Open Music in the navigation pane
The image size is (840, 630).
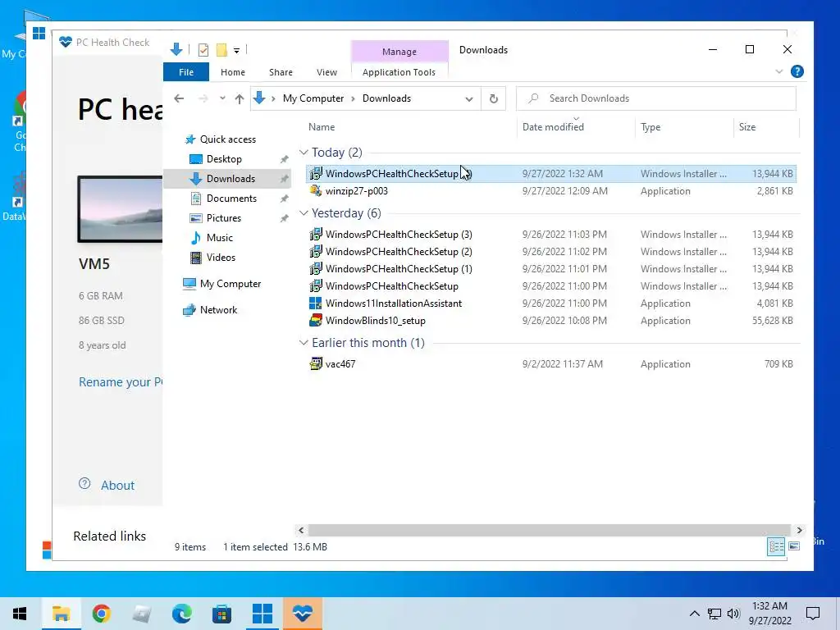tap(219, 238)
